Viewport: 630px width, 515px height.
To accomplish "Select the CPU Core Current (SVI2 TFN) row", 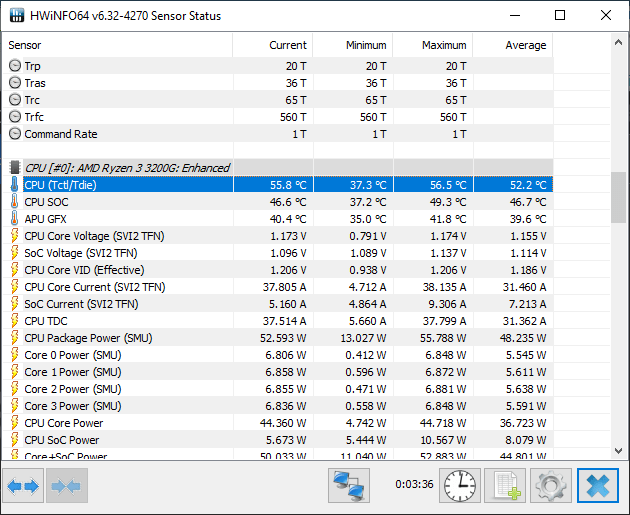I will click(x=278, y=287).
